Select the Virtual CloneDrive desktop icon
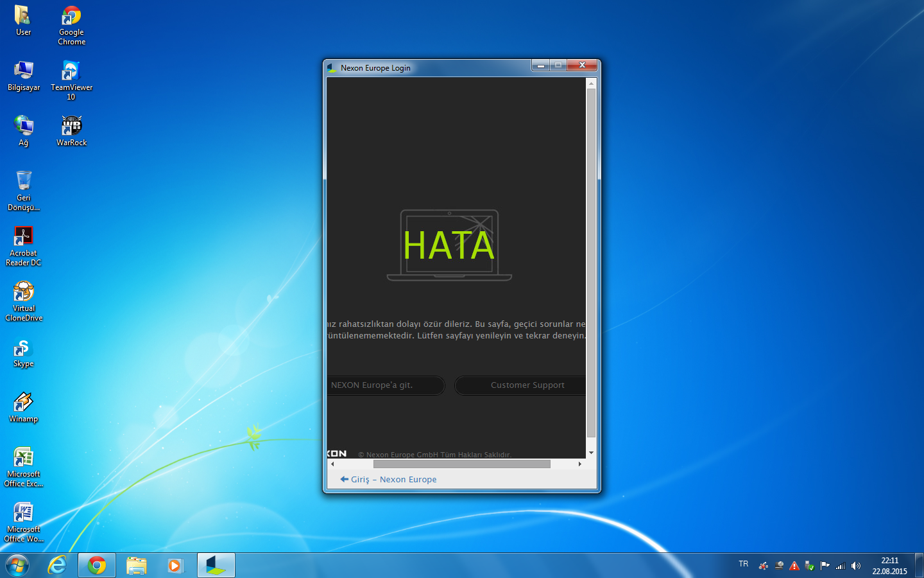 pyautogui.click(x=24, y=301)
